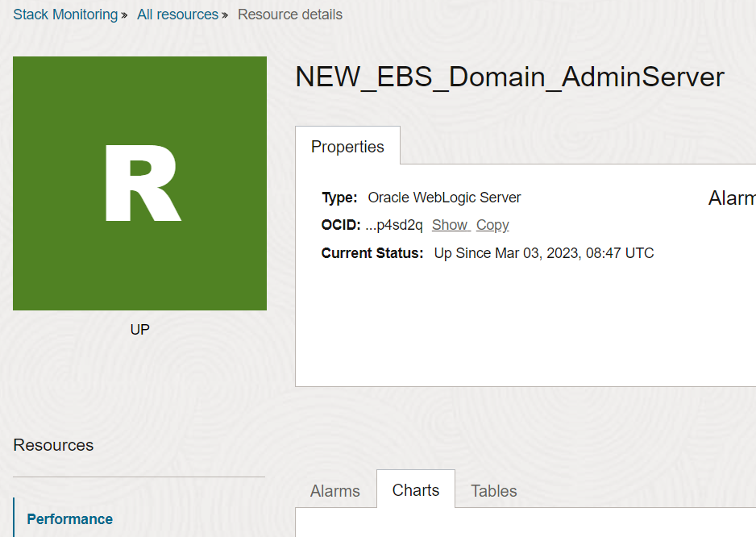Click the Up Since Mar 03, 2023 status text
756x537 pixels.
click(544, 253)
